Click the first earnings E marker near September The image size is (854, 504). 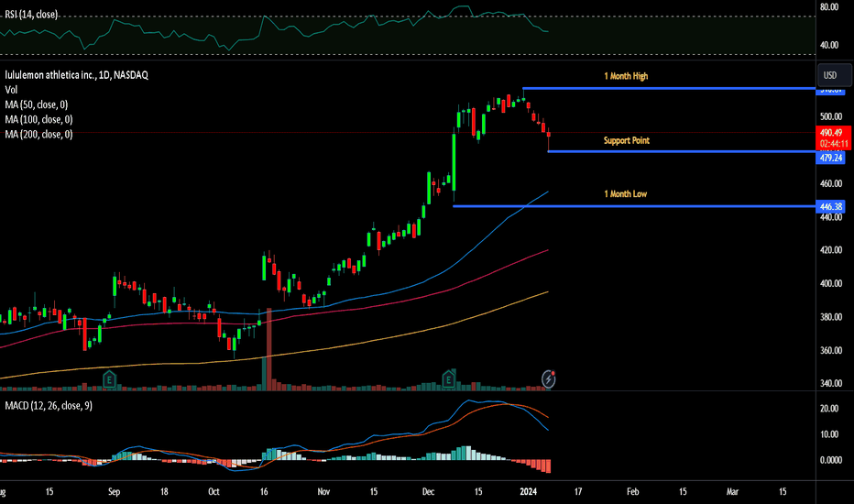tap(109, 379)
